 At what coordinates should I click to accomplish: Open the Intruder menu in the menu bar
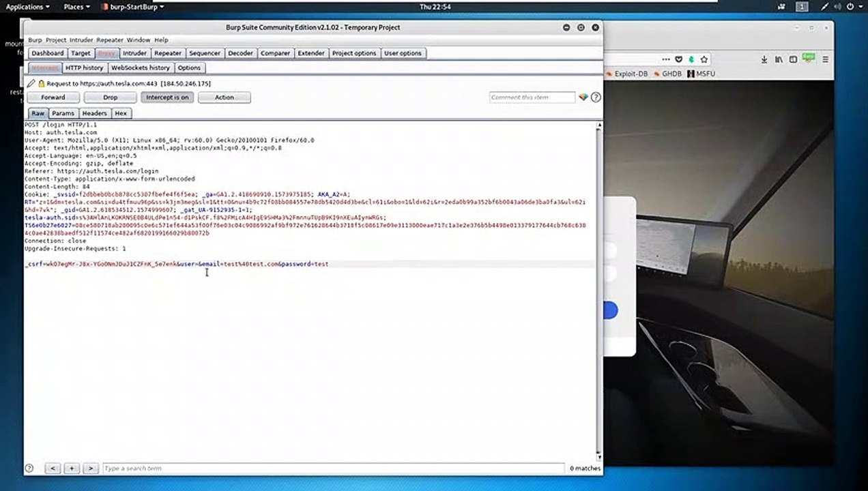tap(81, 40)
